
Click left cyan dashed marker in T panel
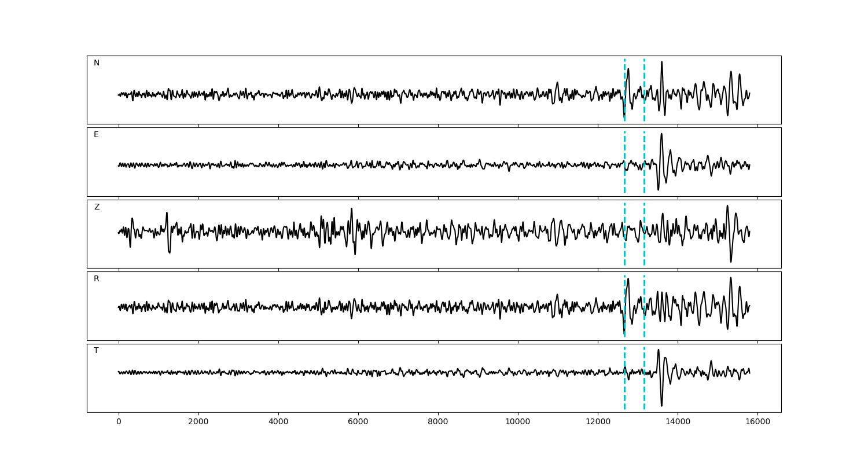coord(624,388)
